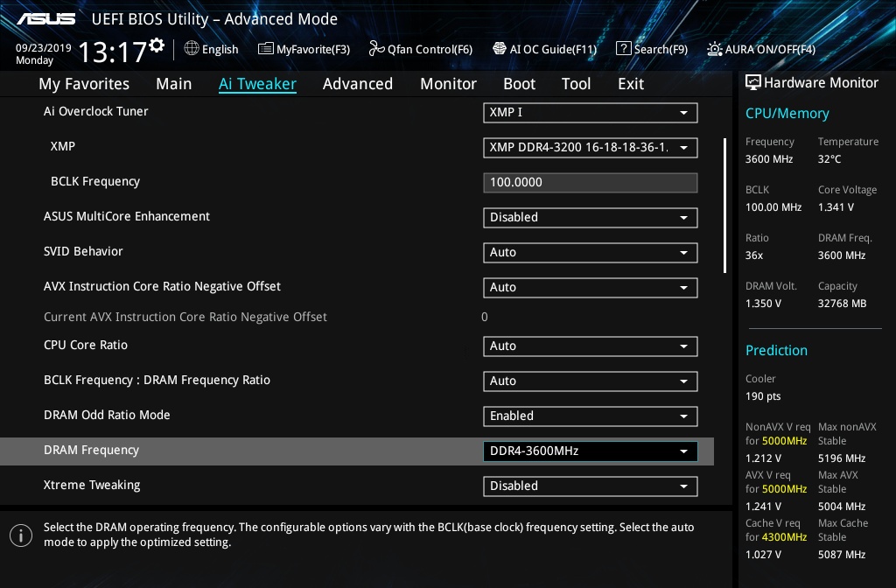This screenshot has width=896, height=588.
Task: Click the Ratio value "36x"
Action: pos(754,255)
